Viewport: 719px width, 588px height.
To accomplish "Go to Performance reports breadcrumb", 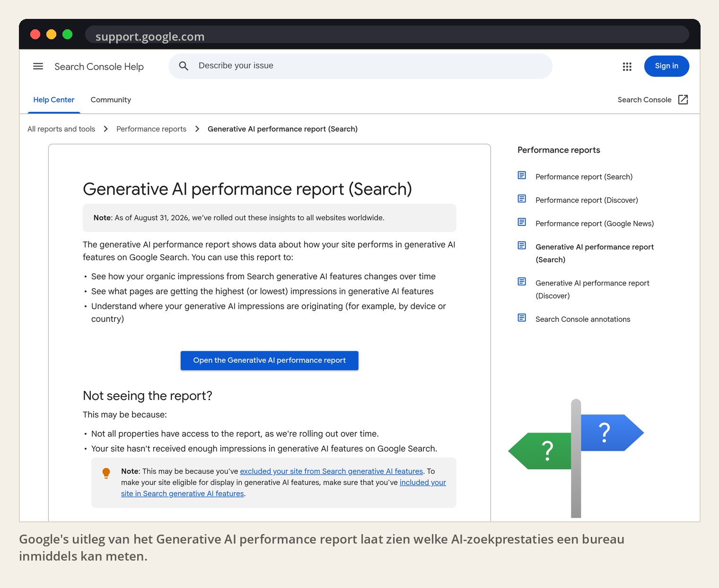I will [151, 129].
